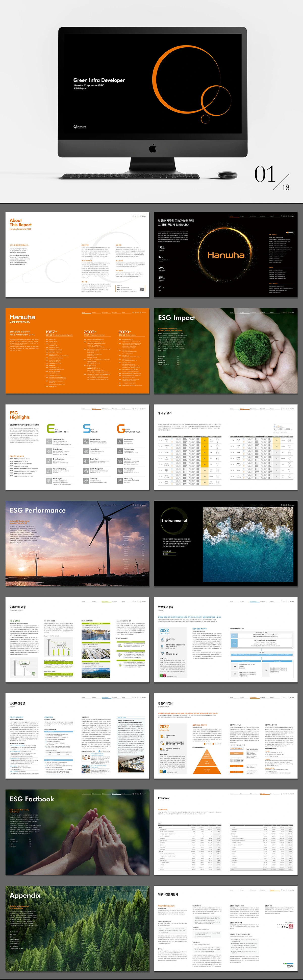Click the Board Diversity icon
The width and height of the screenshot is (303, 980).
pyautogui.click(x=120, y=441)
